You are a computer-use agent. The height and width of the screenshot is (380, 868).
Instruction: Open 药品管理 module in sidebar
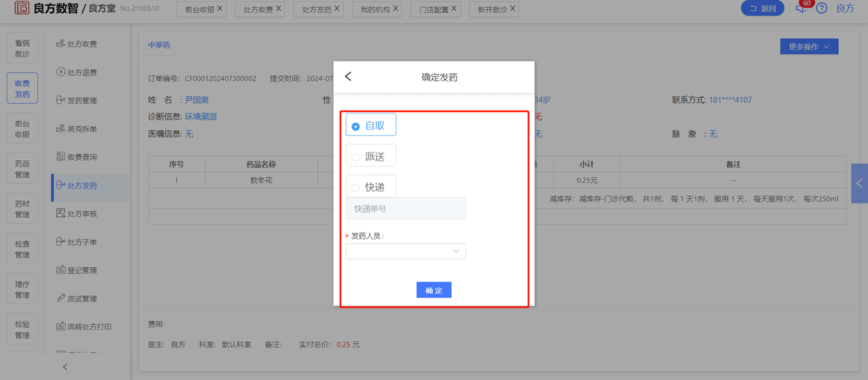click(22, 168)
